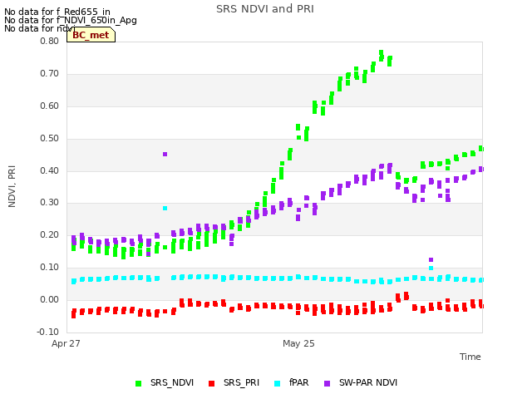The width and height of the screenshot is (532, 399).
Task: Click the cyan outlier point near 0.28
Action: point(165,209)
